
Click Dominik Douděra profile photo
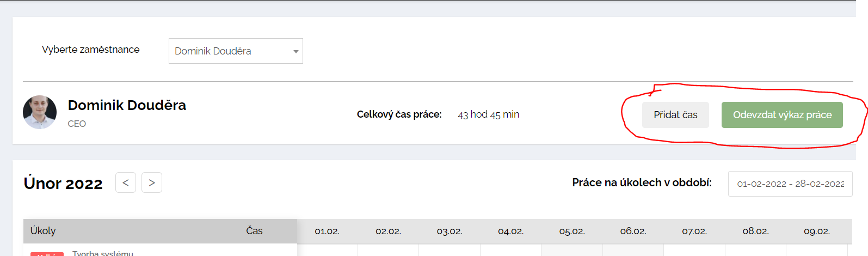tap(40, 112)
